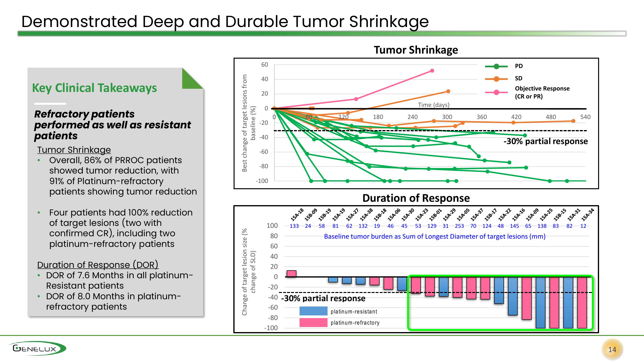Click the slide title 'Demonstrated Deep and Durable Tumor Shrinkage'
644x362 pixels.
225,21
